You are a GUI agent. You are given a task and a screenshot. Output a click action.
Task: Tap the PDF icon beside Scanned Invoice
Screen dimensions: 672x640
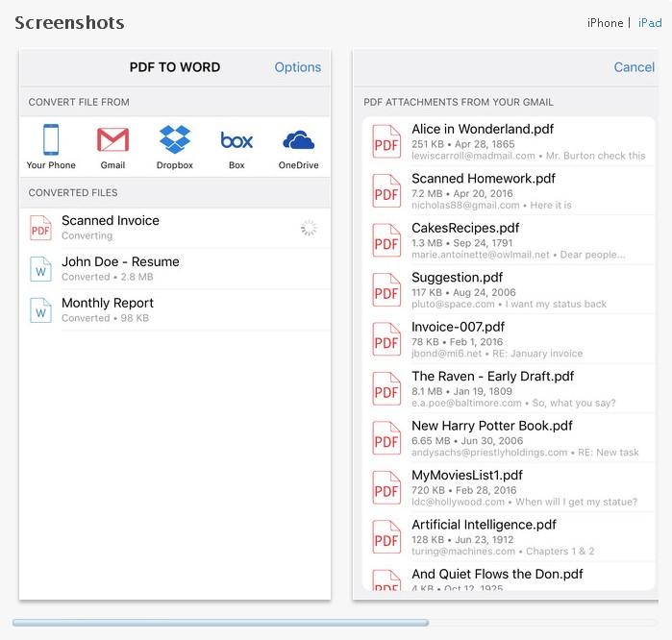pyautogui.click(x=40, y=228)
